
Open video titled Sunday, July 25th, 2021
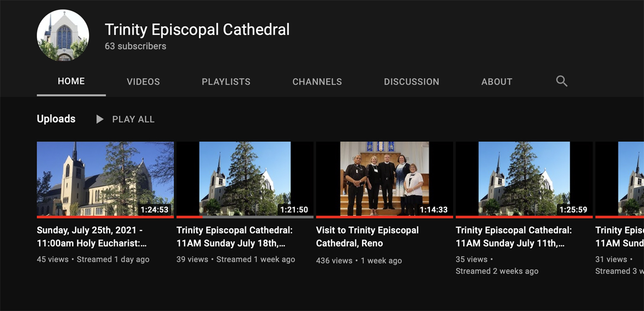tap(92, 237)
